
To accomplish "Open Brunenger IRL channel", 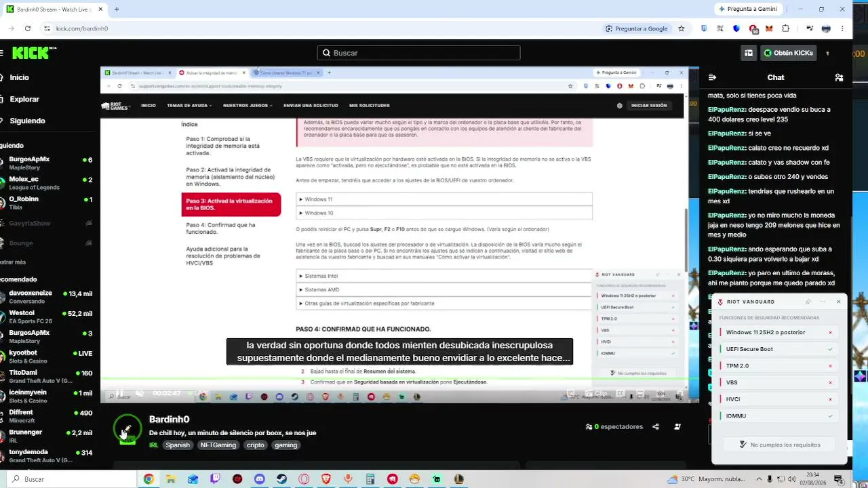I will 47,436.
